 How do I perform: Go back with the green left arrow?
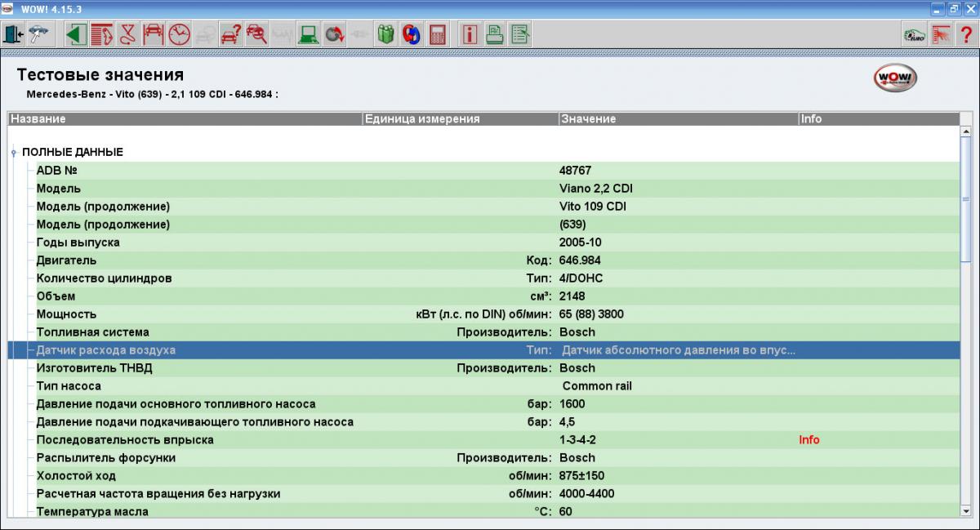[76, 34]
